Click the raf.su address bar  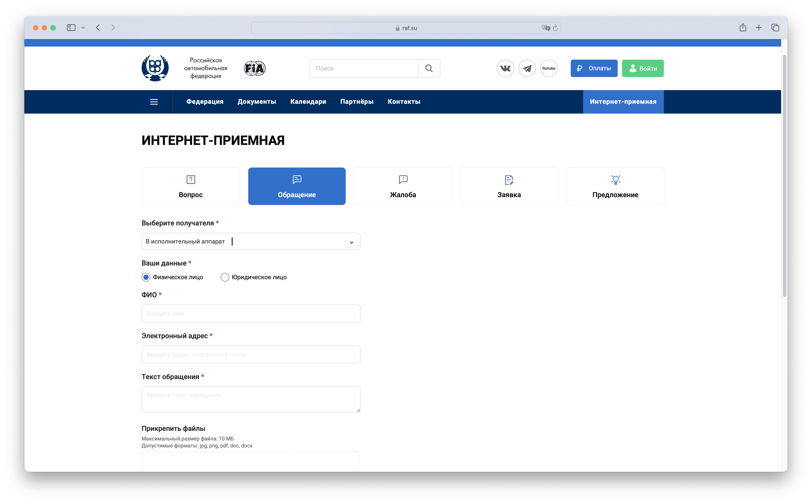(x=406, y=28)
